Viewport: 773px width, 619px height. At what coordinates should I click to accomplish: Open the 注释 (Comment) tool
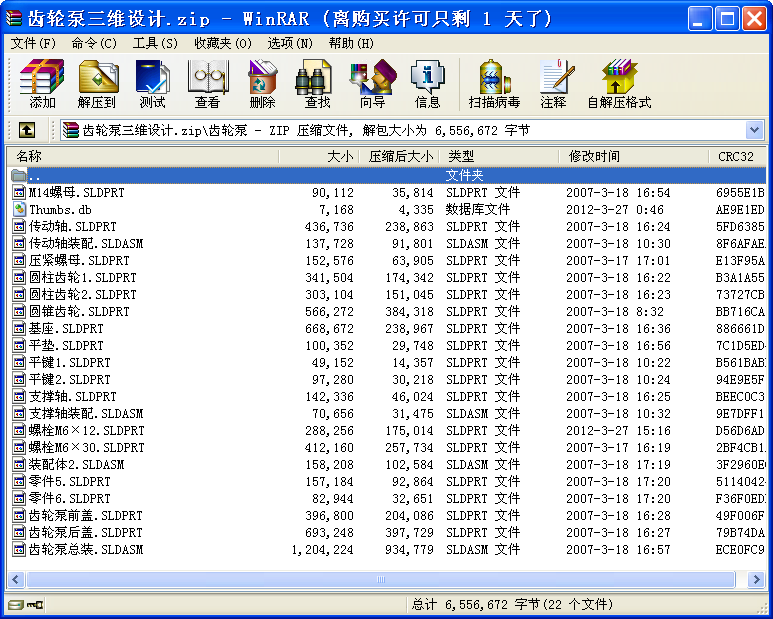553,84
